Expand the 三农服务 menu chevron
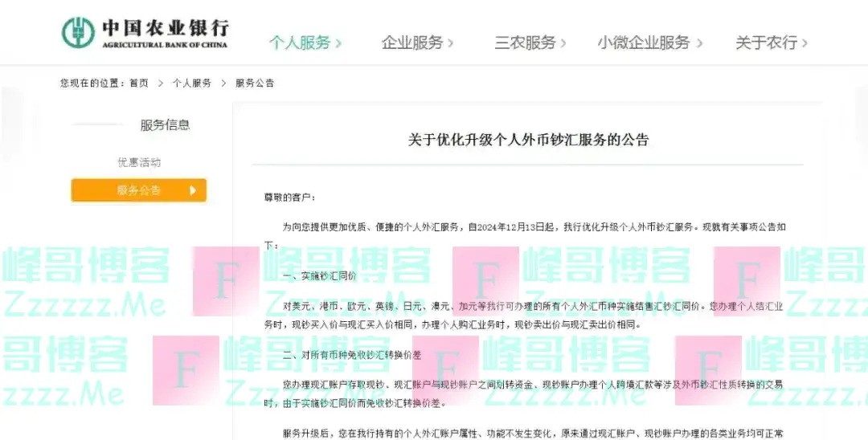This screenshot has width=868, height=440. click(x=563, y=43)
